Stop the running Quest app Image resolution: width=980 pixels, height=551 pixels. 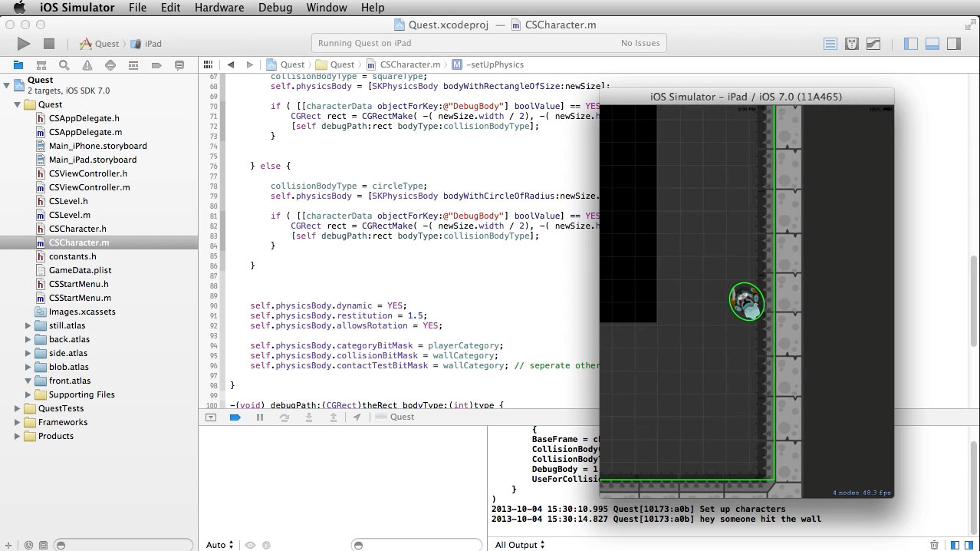[49, 44]
